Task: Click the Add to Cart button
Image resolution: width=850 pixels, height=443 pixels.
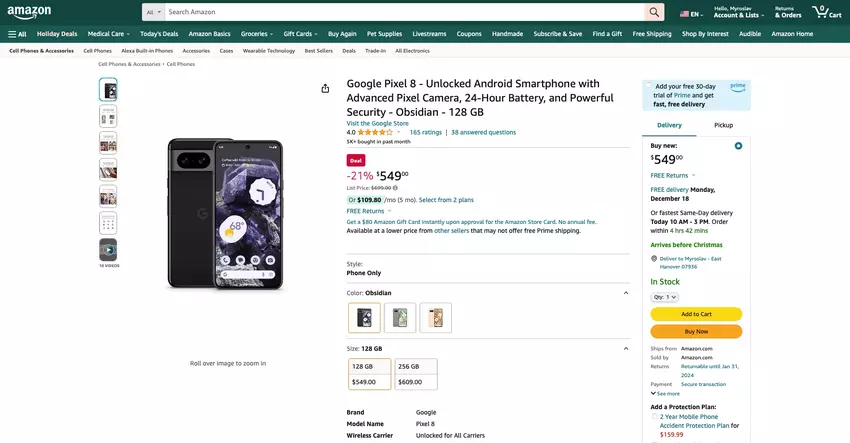Action: pyautogui.click(x=696, y=314)
